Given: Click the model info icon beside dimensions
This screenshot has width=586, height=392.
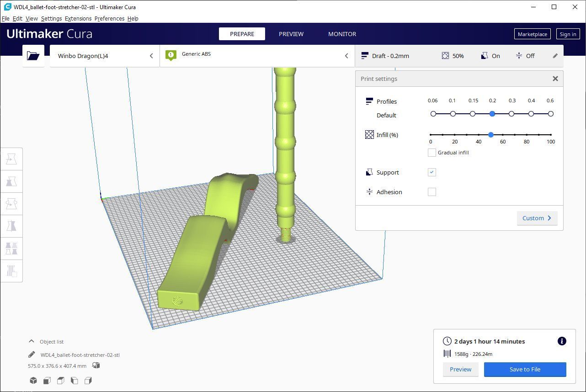Looking at the screenshot, I should [x=96, y=366].
